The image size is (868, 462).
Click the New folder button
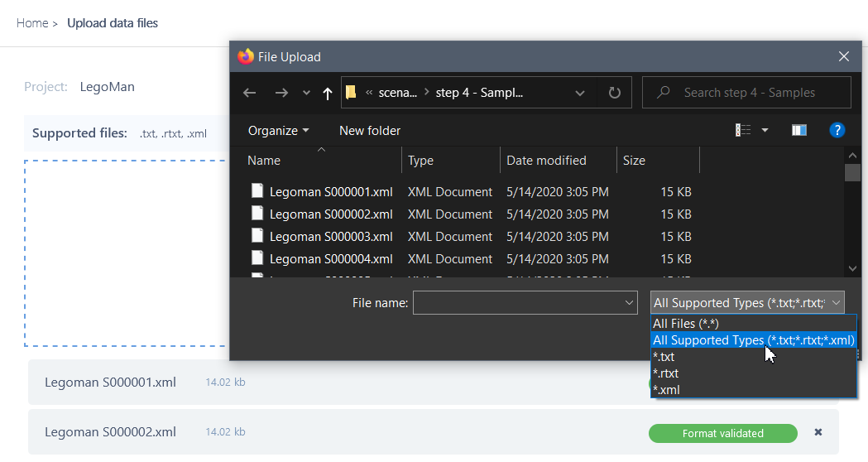(x=370, y=130)
